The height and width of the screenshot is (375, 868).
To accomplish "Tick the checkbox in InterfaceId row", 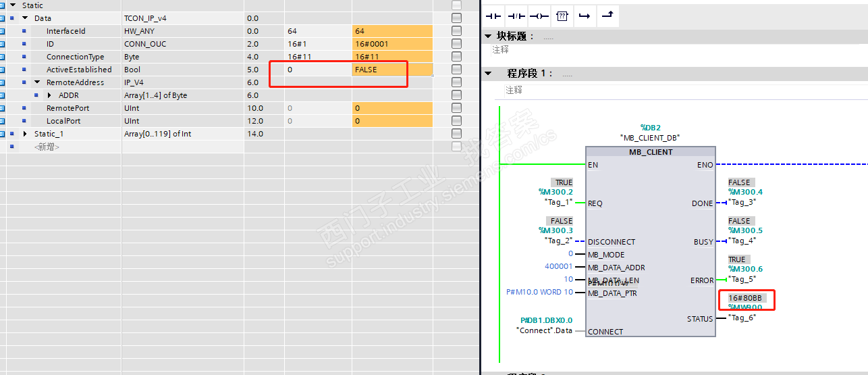I will pyautogui.click(x=456, y=31).
